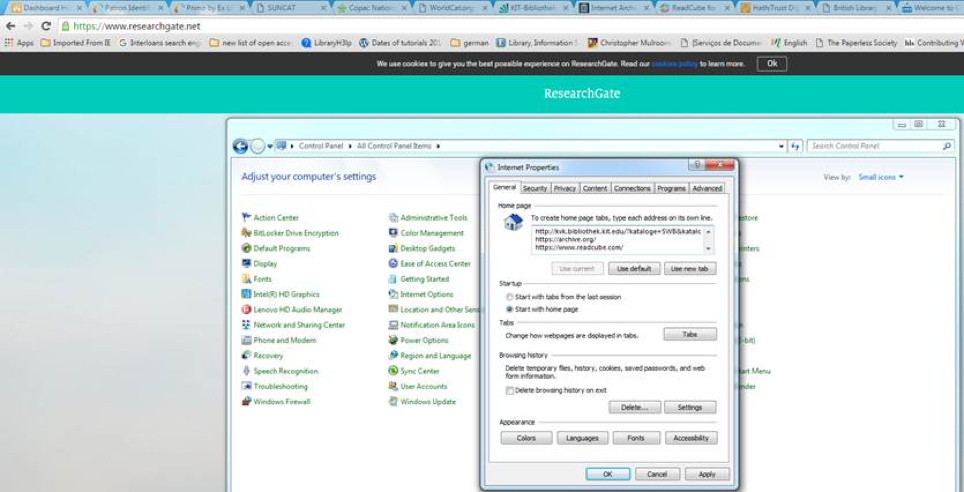Expand View by Small icons dropdown

coord(882,177)
